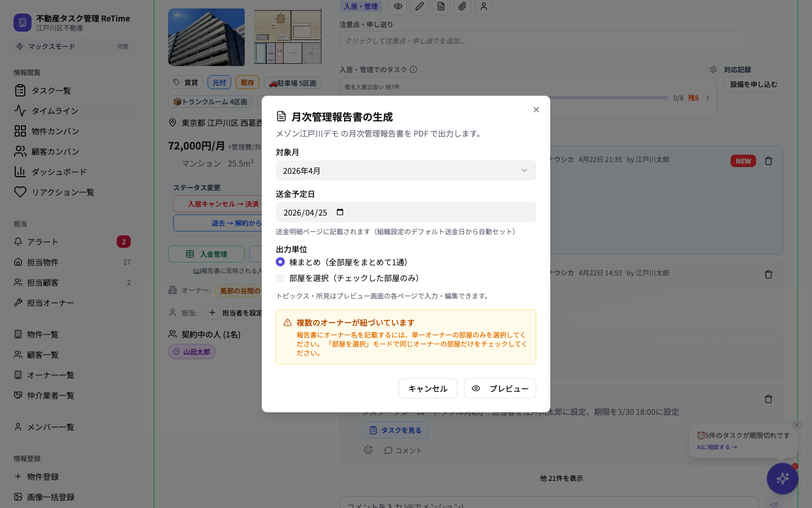Expand the task progress chevron beside 残8

(x=708, y=98)
